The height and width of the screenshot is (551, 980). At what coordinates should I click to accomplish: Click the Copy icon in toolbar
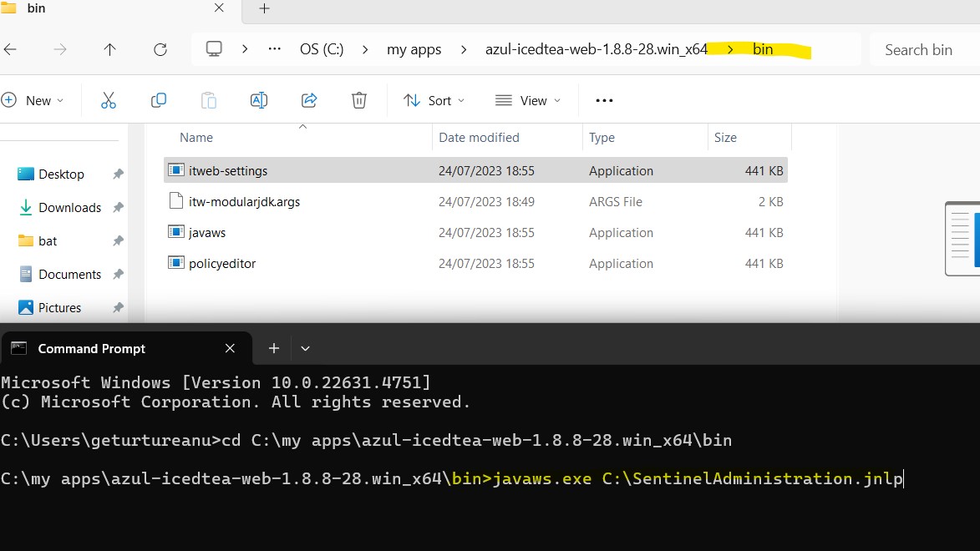click(158, 100)
